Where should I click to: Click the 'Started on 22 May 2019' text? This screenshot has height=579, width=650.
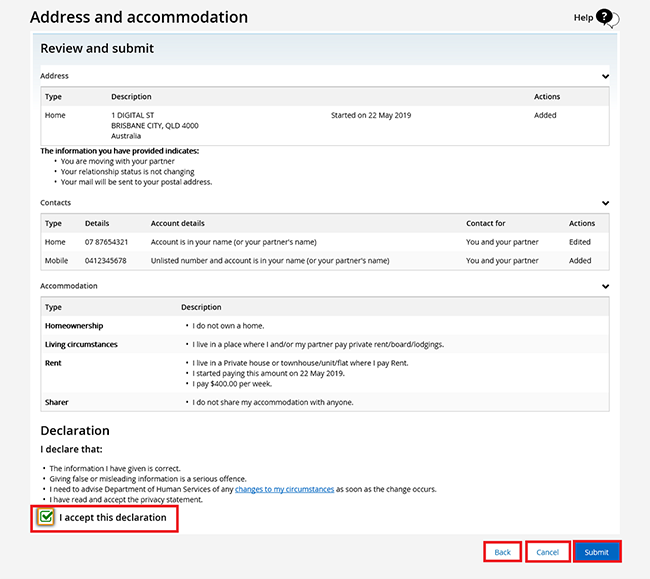point(371,115)
